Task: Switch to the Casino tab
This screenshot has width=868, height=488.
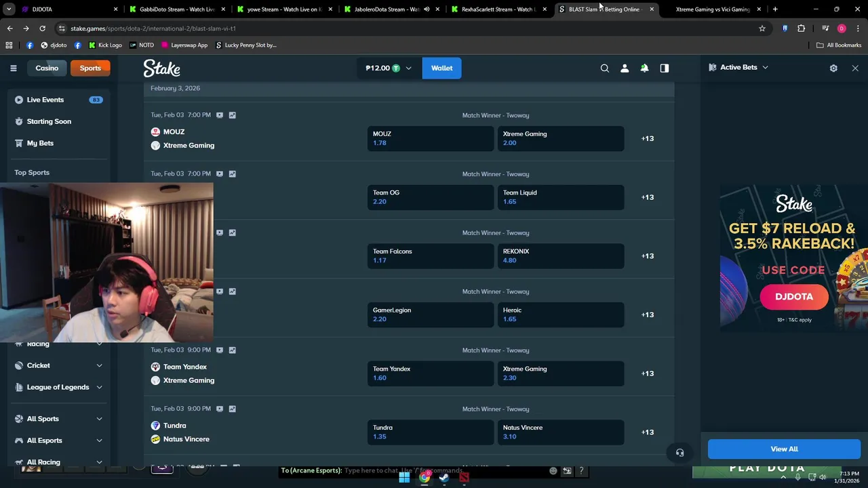Action: pos(47,68)
